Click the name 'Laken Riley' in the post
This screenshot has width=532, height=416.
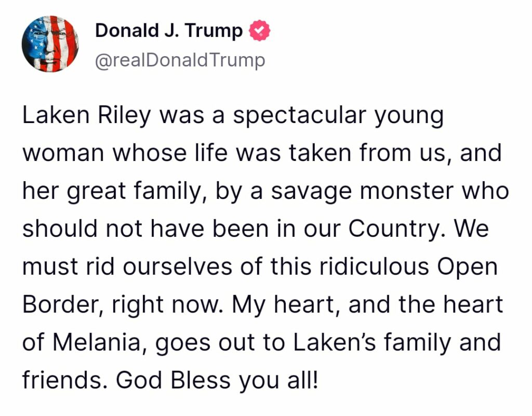click(x=87, y=116)
